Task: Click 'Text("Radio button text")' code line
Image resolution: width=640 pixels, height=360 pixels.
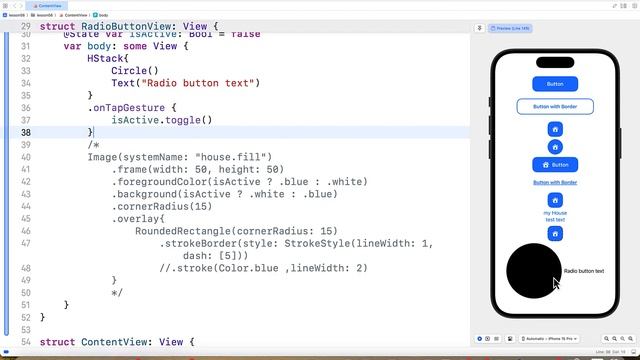Action: coord(185,83)
